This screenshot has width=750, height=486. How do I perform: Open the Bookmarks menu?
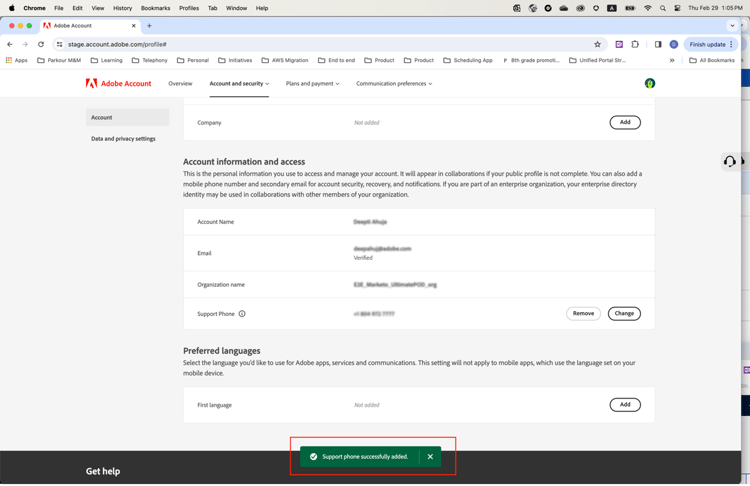[155, 8]
